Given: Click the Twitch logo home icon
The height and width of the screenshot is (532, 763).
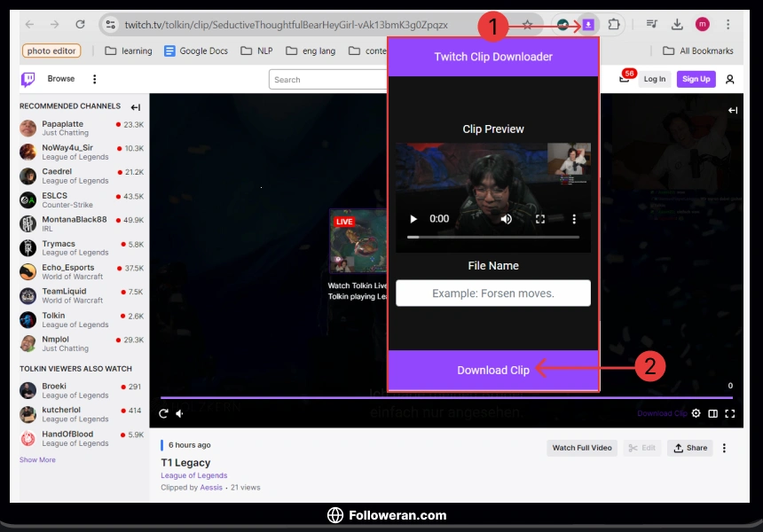Looking at the screenshot, I should [28, 79].
